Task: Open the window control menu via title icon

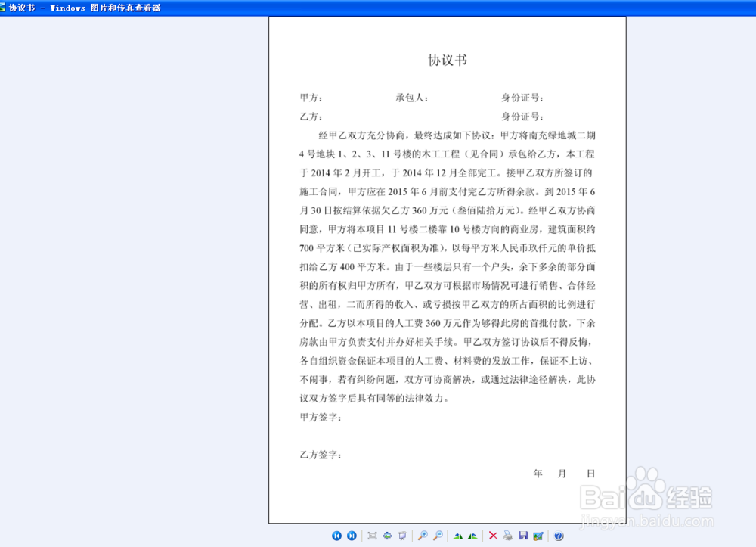Action: (5, 7)
